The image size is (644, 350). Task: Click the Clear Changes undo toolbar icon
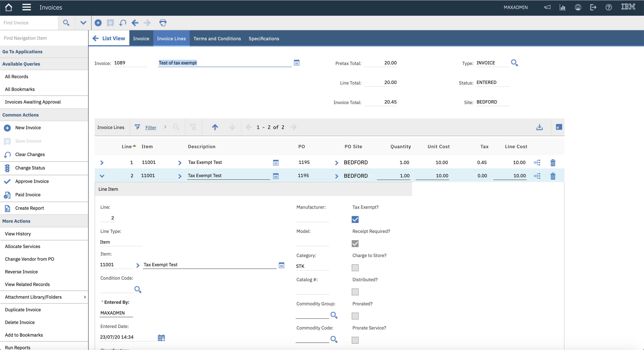click(122, 23)
